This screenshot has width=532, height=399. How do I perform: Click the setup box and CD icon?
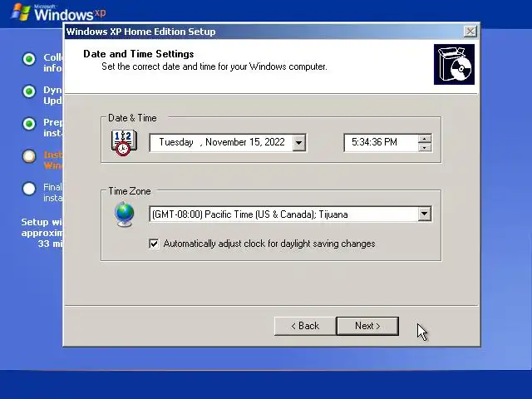(x=454, y=65)
